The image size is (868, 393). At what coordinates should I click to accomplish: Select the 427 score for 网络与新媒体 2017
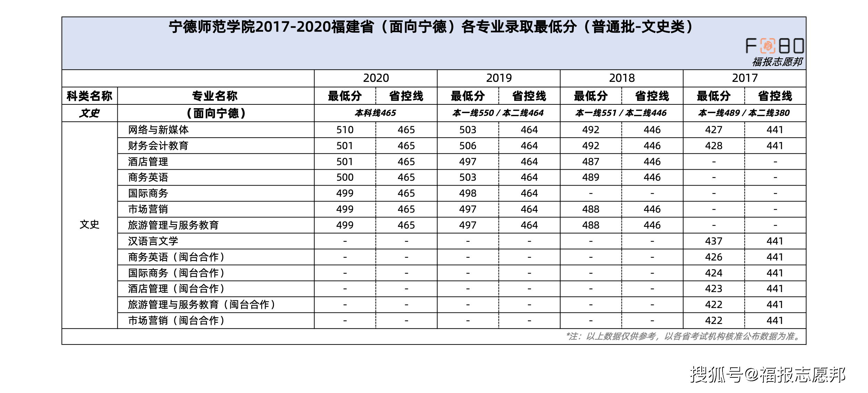[x=713, y=130]
